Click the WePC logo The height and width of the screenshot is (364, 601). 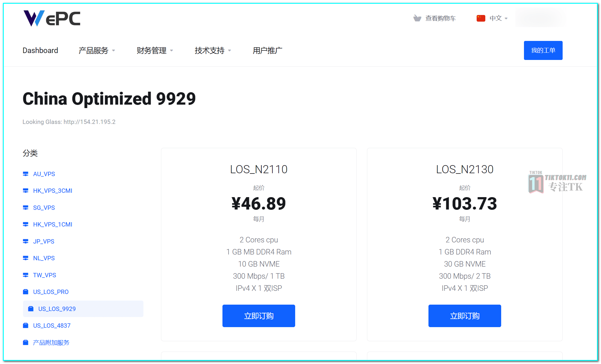[x=52, y=18]
